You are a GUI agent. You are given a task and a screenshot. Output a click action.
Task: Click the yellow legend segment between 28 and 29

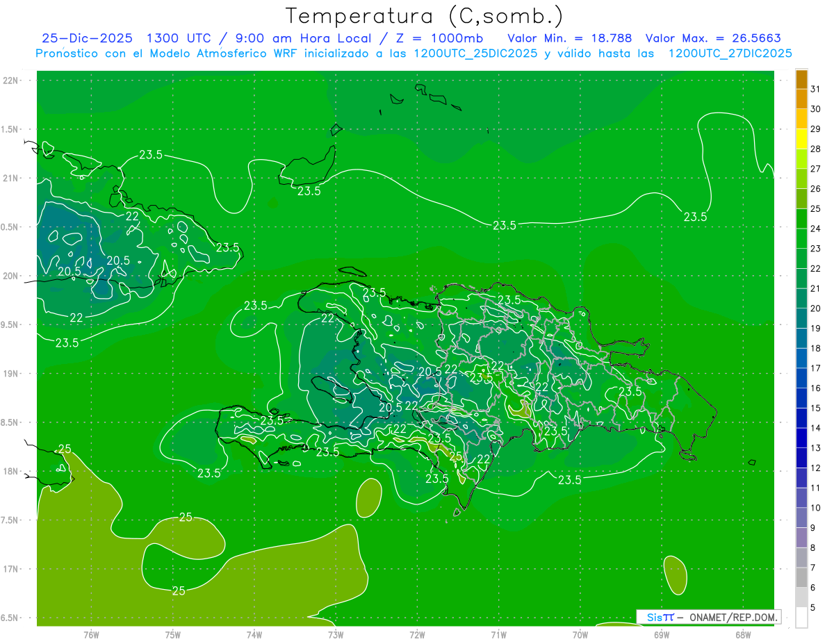click(801, 139)
